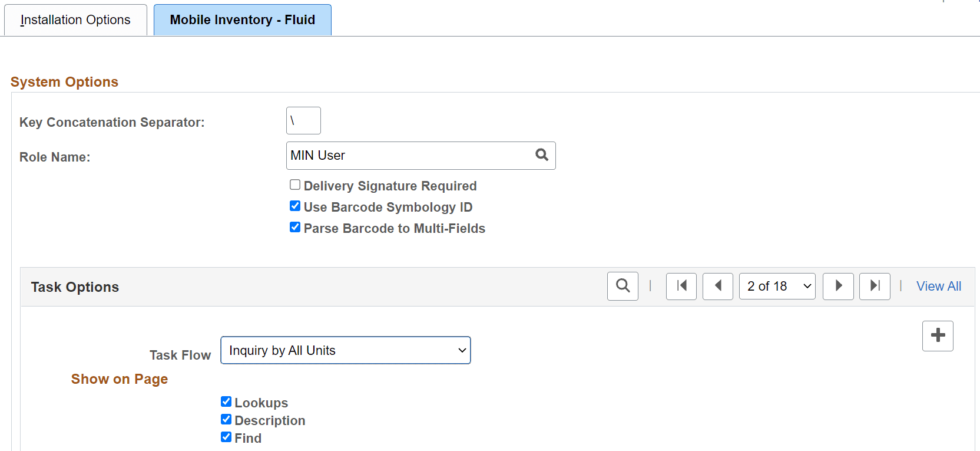
Task: Jump to the first Task Options record
Action: pos(681,286)
